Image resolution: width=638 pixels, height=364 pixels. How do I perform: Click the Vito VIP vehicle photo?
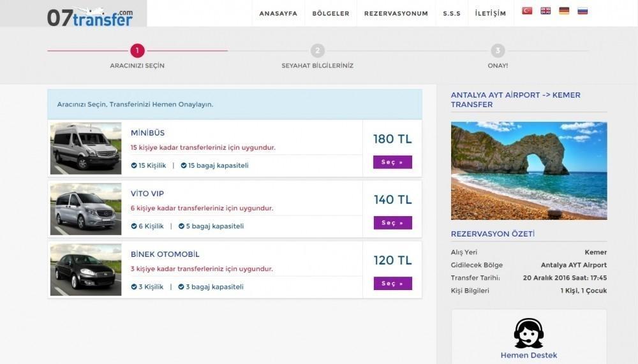85,209
